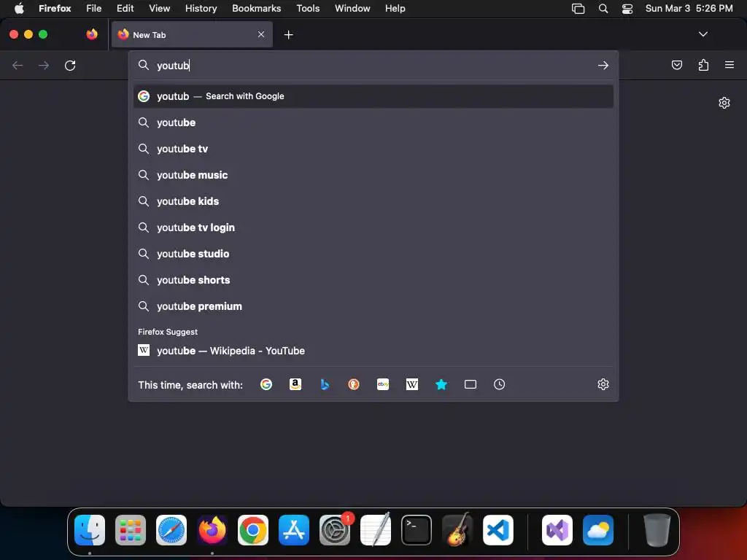747x560 pixels.
Task: Select the 'youtube music' suggestion
Action: [373, 175]
